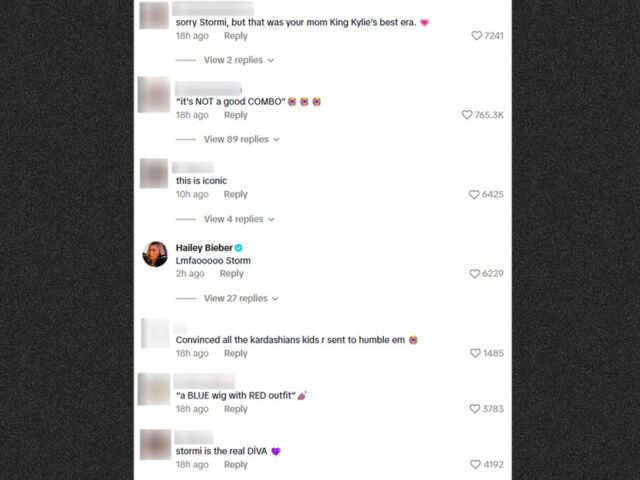Heart the "stormi is the real DIVA" comment
The height and width of the screenshot is (480, 640).
[x=475, y=464]
